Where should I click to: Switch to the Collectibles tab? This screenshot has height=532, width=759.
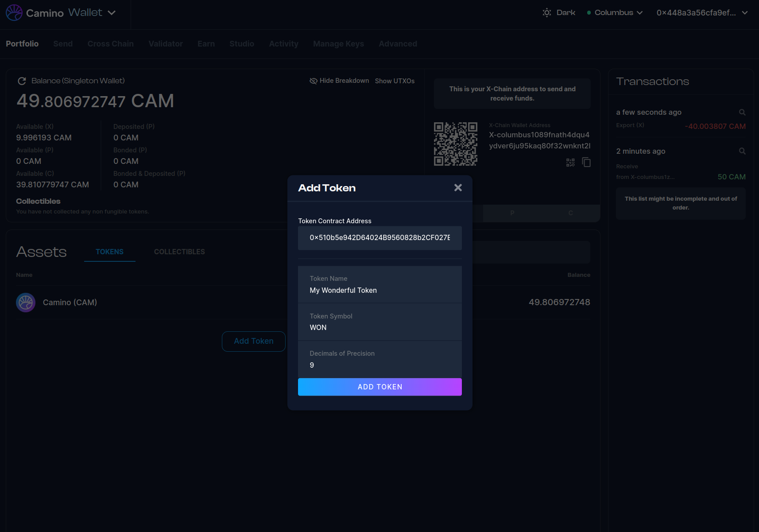pos(179,252)
